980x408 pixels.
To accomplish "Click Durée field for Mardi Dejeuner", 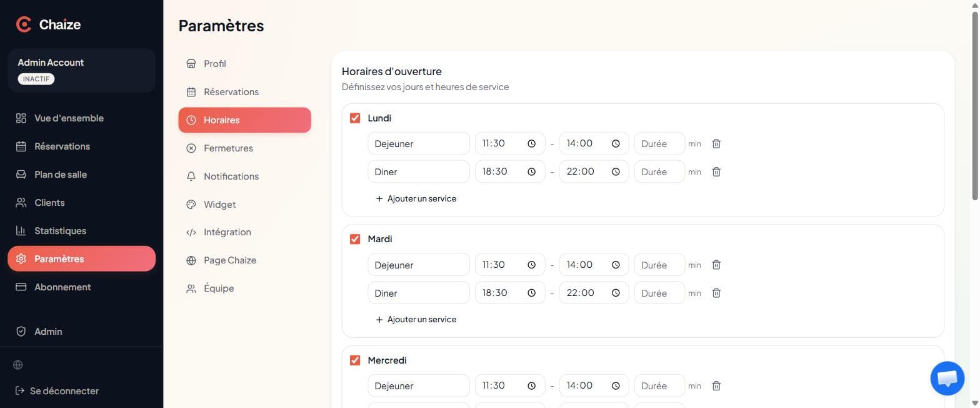I will coord(659,265).
